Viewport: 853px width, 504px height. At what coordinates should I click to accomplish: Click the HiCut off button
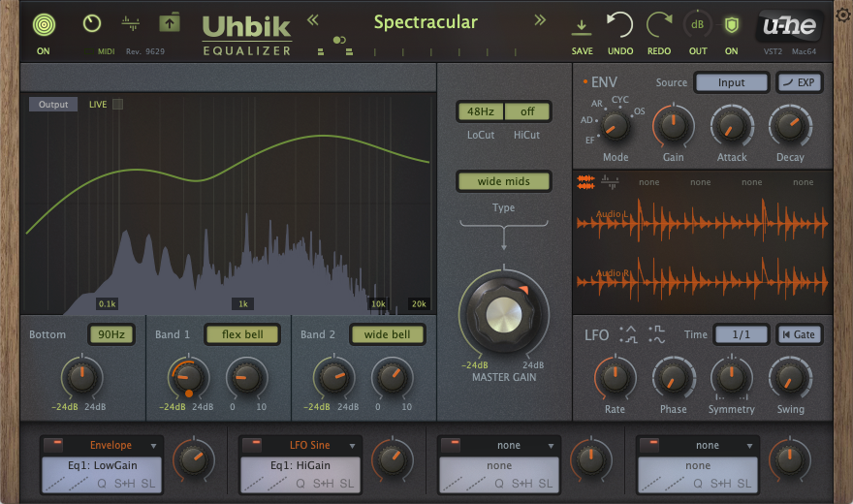pyautogui.click(x=527, y=111)
